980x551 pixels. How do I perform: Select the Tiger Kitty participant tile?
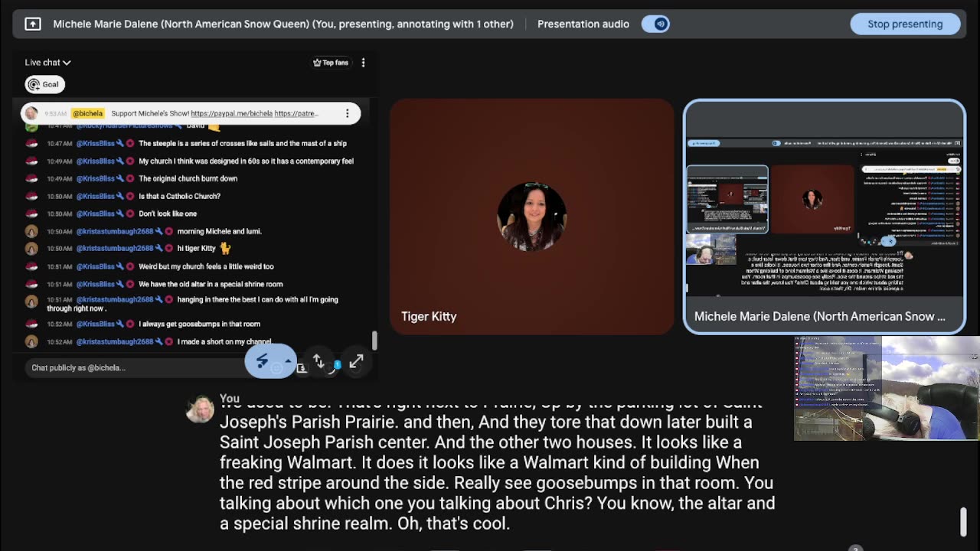coord(532,217)
